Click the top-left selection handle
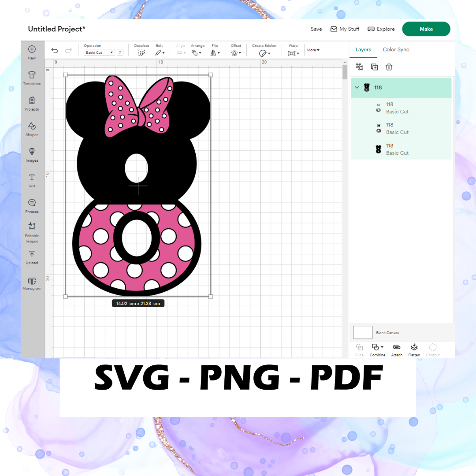 65,74
